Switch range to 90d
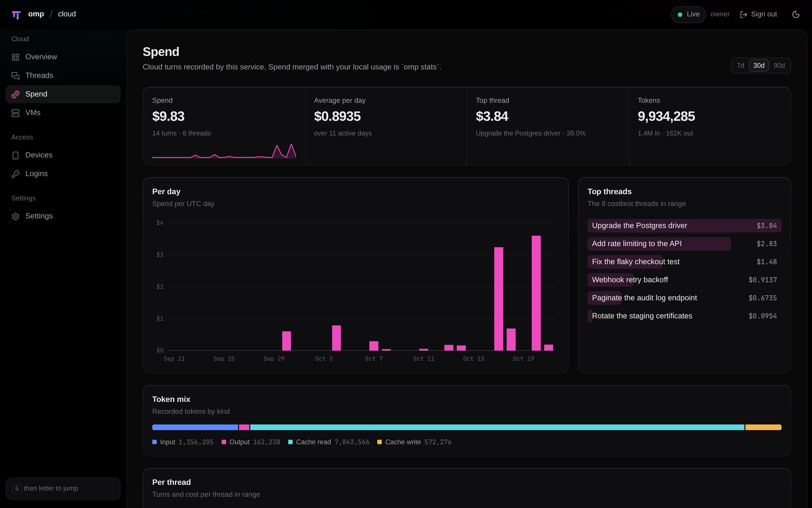 click(x=779, y=65)
